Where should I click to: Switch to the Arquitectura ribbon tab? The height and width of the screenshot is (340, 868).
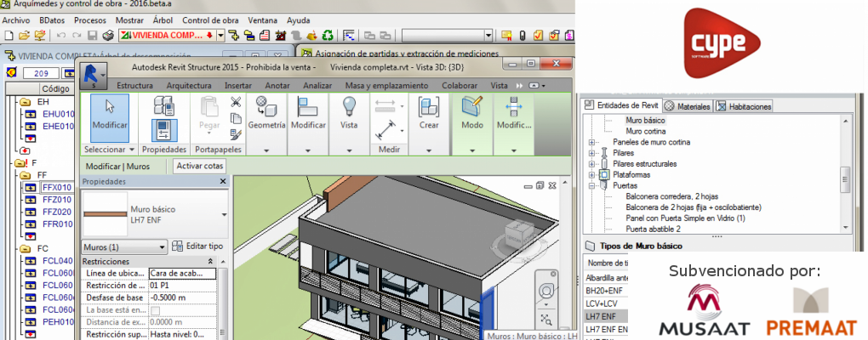point(189,86)
